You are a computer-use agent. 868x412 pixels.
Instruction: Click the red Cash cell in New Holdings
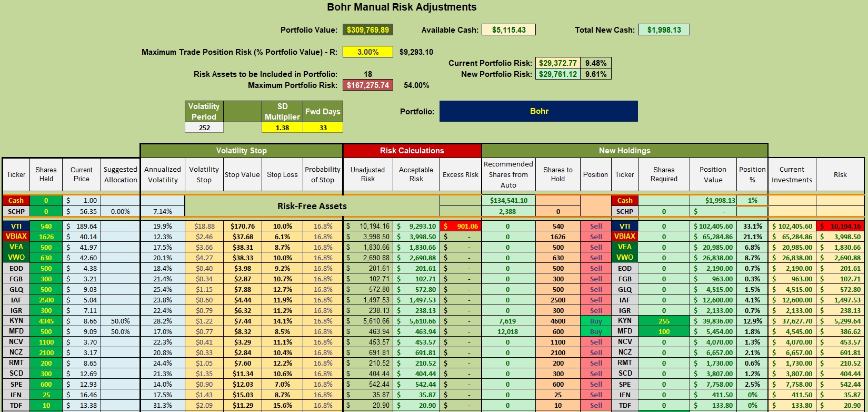pyautogui.click(x=625, y=200)
